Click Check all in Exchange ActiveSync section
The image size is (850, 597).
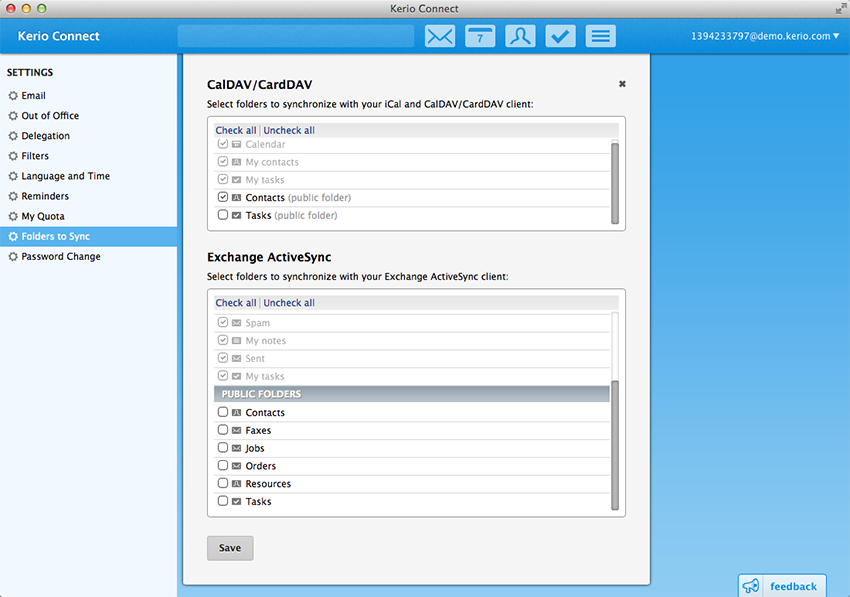236,303
